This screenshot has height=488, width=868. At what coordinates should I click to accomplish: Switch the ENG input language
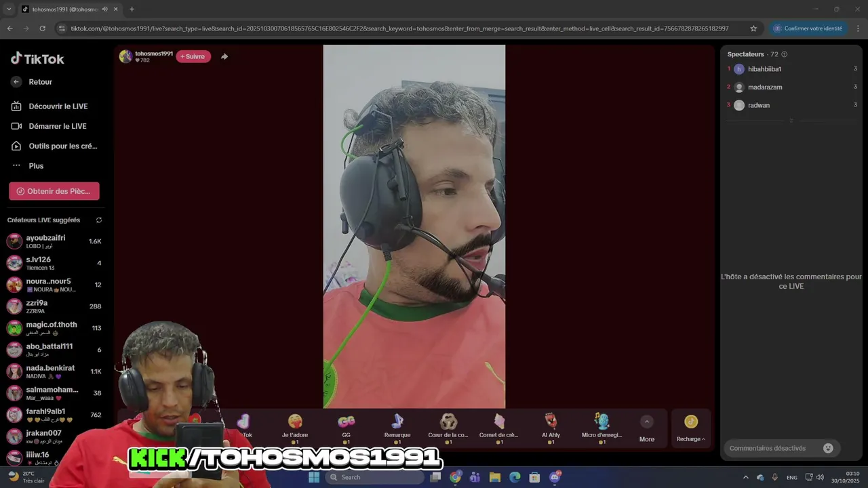click(791, 477)
